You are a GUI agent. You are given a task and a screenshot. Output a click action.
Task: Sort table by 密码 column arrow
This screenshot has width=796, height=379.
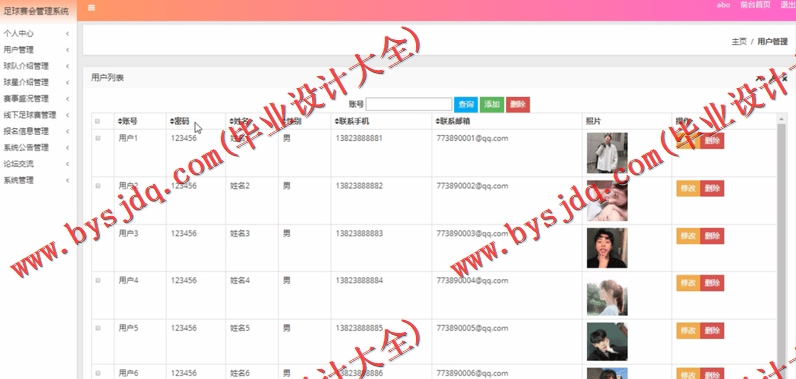(x=172, y=121)
